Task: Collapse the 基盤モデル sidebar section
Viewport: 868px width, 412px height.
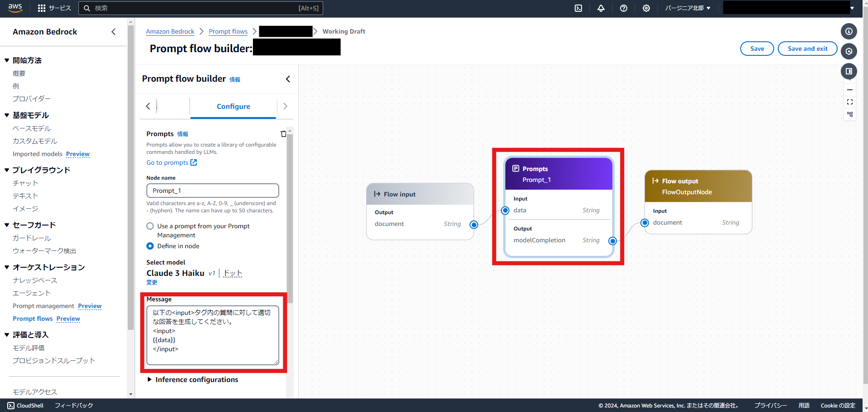Action: click(x=7, y=115)
